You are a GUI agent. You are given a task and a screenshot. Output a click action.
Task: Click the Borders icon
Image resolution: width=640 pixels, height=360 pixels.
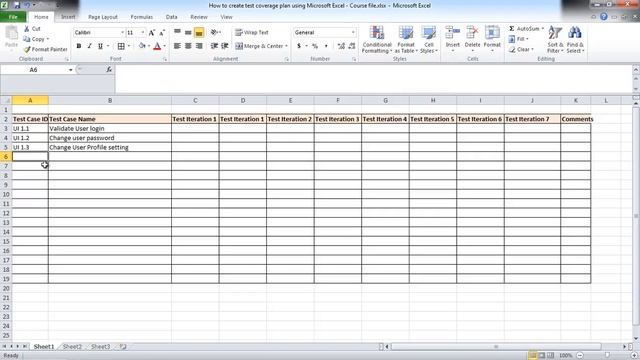click(121, 46)
